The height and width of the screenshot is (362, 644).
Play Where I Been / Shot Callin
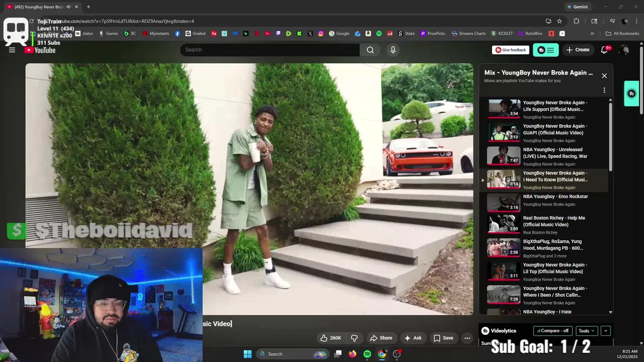547,295
